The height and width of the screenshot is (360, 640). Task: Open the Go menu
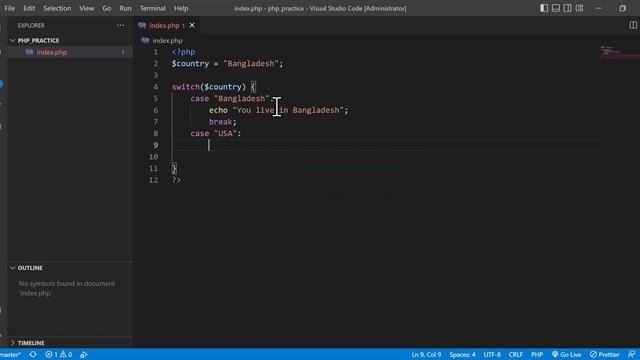pyautogui.click(x=107, y=8)
